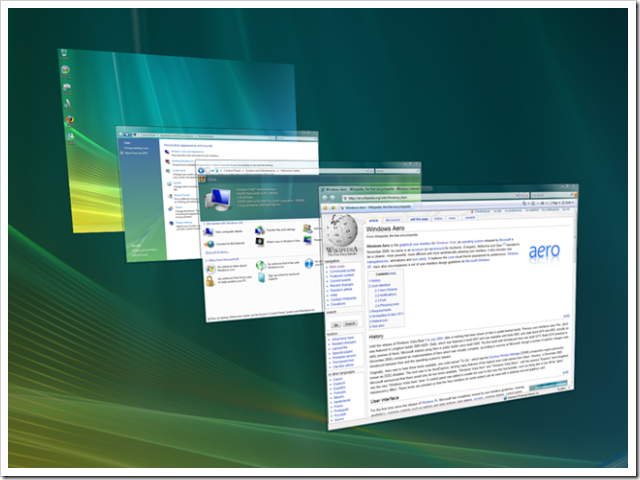Open View computer details in Welcome Center
This screenshot has height=480, width=640.
[223, 232]
